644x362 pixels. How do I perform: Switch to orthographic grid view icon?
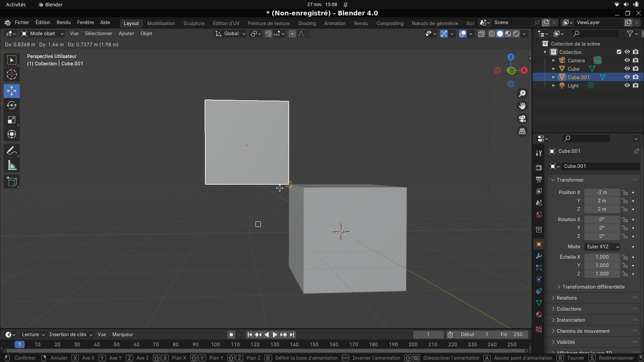(x=522, y=131)
